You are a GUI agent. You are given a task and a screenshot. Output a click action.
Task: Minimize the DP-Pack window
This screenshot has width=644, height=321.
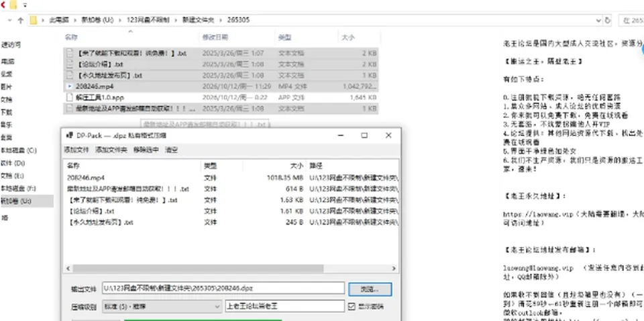tap(340, 135)
